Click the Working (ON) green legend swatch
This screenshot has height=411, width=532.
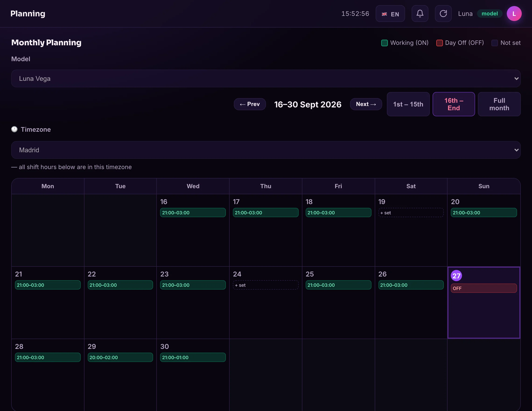coord(384,43)
